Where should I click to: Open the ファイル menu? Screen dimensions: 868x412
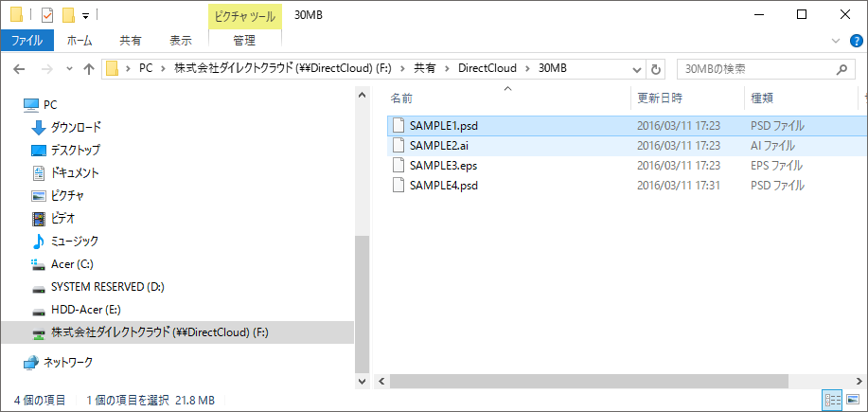(27, 41)
